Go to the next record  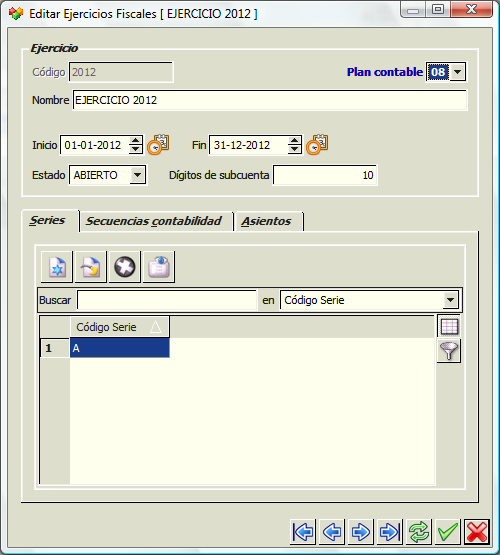coord(361,531)
